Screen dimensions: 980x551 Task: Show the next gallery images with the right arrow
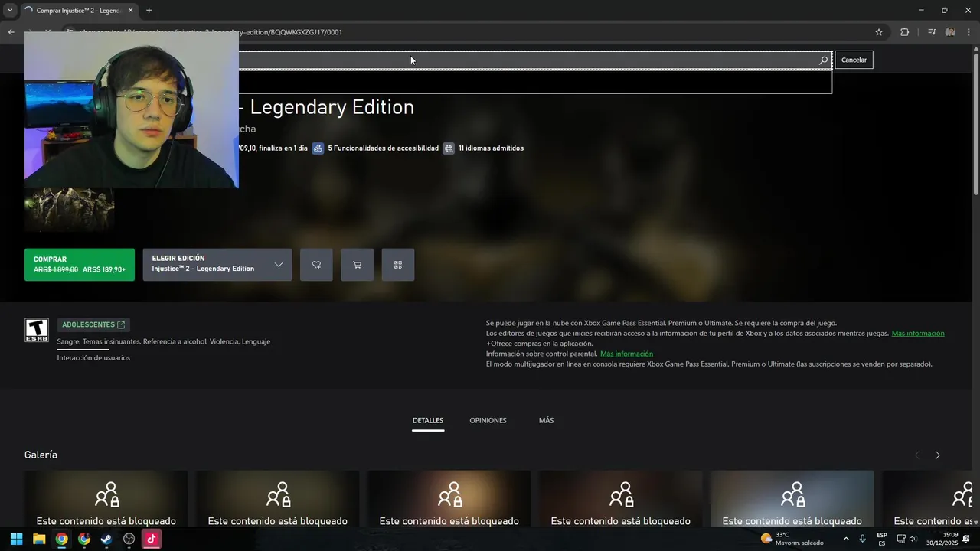pyautogui.click(x=937, y=455)
